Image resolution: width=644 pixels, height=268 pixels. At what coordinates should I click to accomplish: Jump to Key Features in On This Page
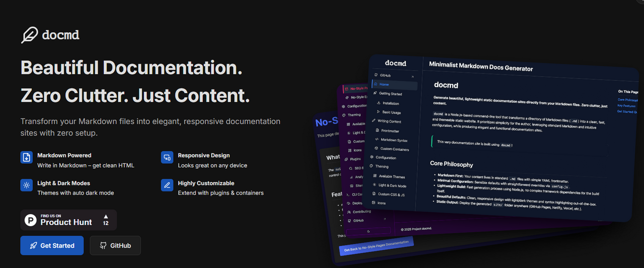click(x=627, y=106)
